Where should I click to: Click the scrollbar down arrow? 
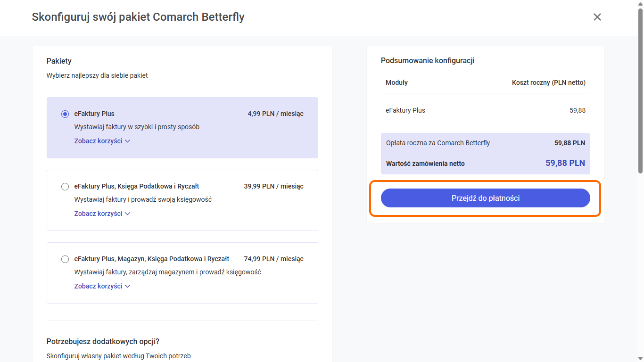click(640, 358)
